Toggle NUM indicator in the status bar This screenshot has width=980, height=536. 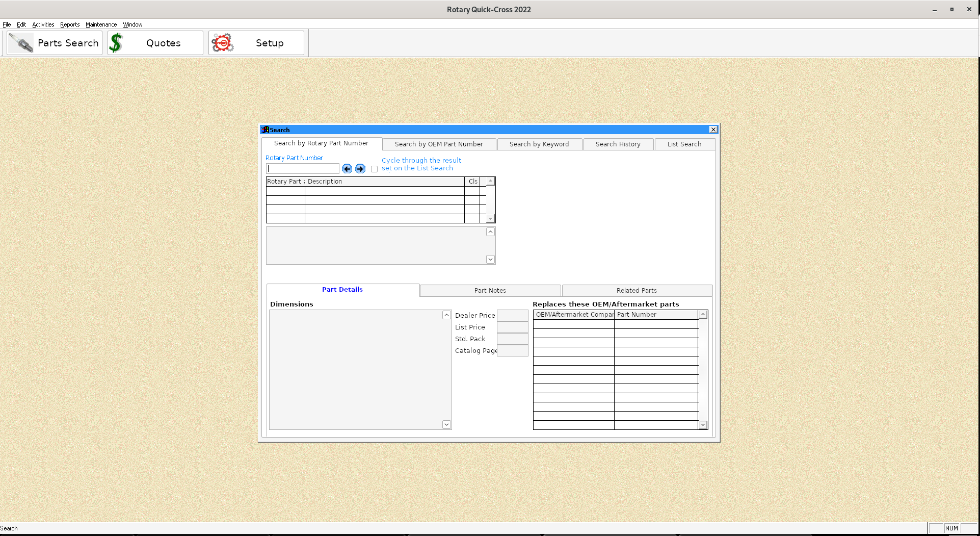[x=951, y=528]
